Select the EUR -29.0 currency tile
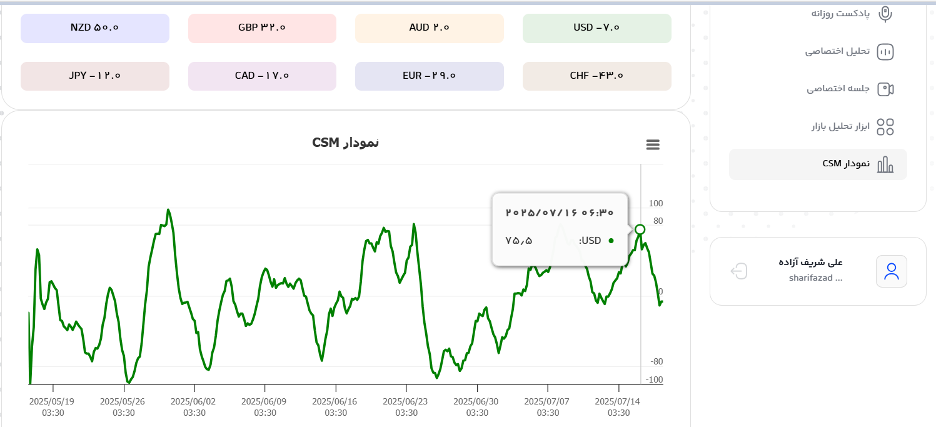Viewport: 936px width, 428px height. [429, 76]
